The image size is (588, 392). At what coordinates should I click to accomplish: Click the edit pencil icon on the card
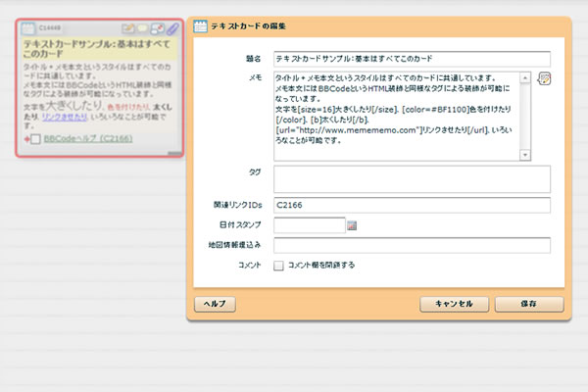(x=129, y=29)
